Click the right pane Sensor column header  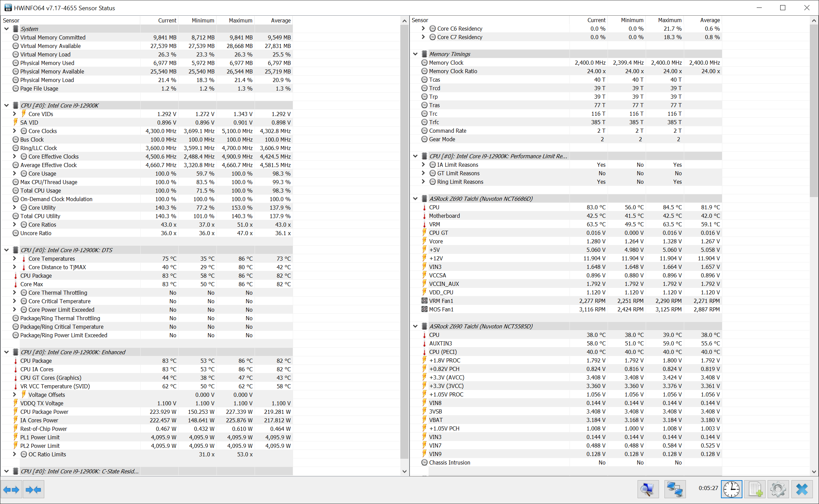[x=490, y=20]
